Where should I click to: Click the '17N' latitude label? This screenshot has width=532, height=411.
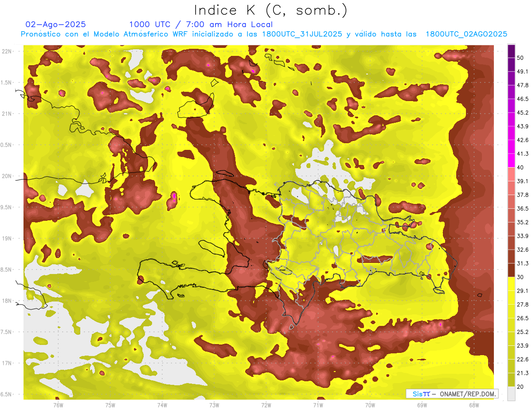[x=7, y=363]
